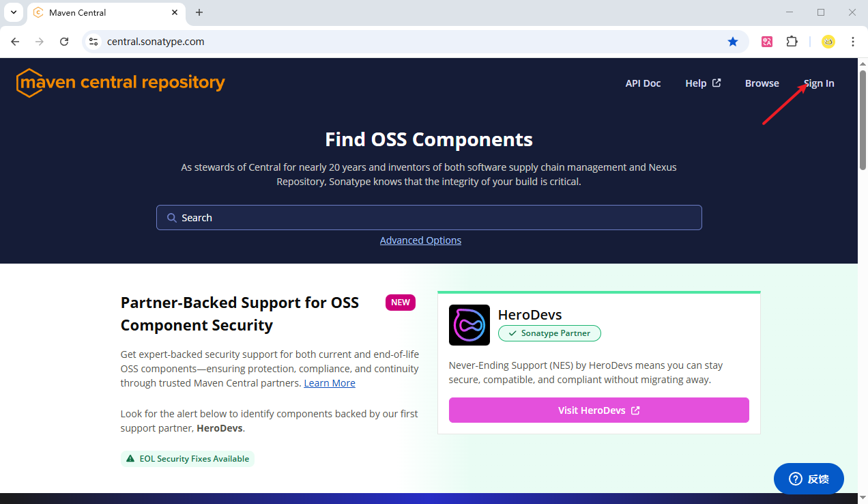Screen dimensions: 868x504
Task: Open a new browser tab
Action: click(199, 12)
